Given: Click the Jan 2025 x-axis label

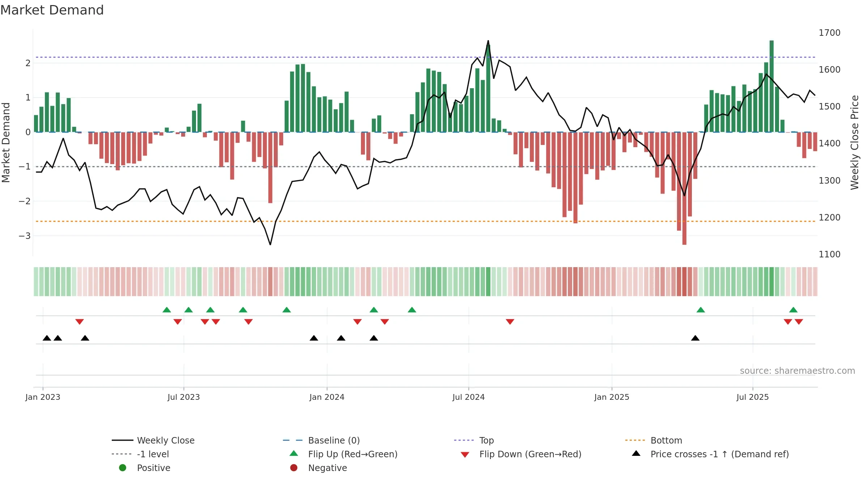Looking at the screenshot, I should tap(612, 397).
